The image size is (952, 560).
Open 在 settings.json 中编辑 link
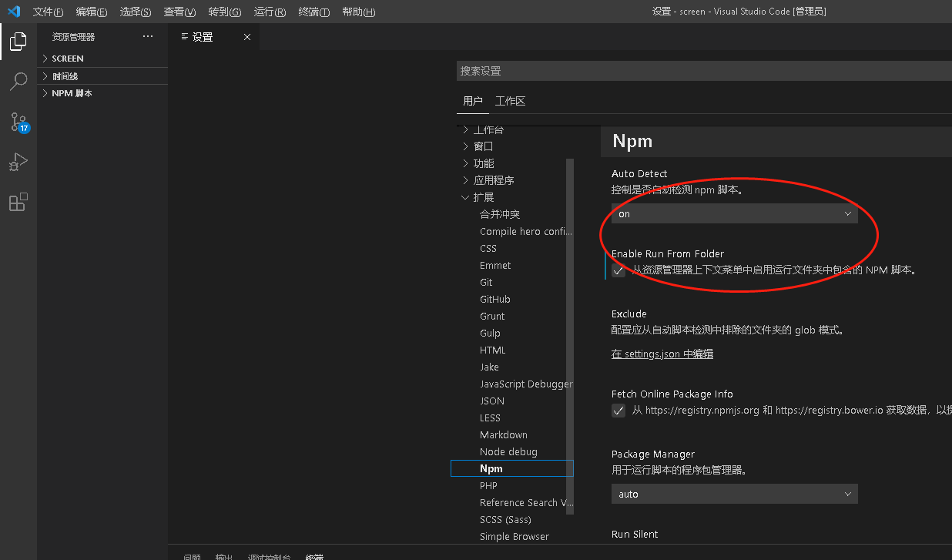point(662,353)
